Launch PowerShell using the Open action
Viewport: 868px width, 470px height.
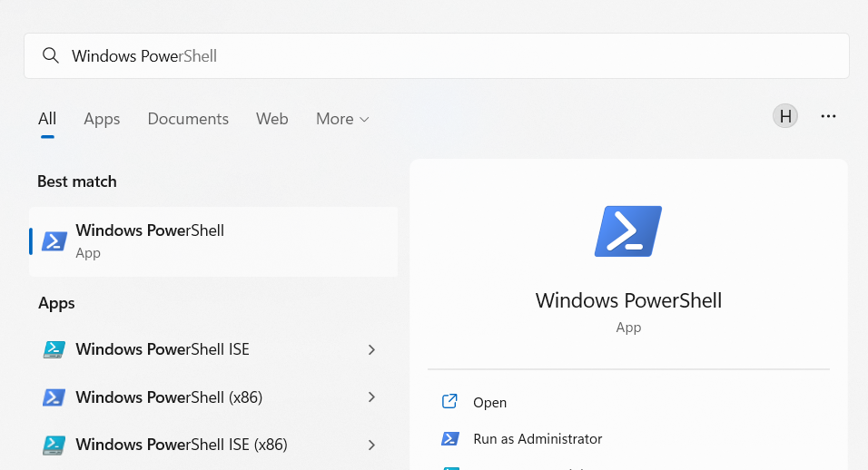(490, 402)
